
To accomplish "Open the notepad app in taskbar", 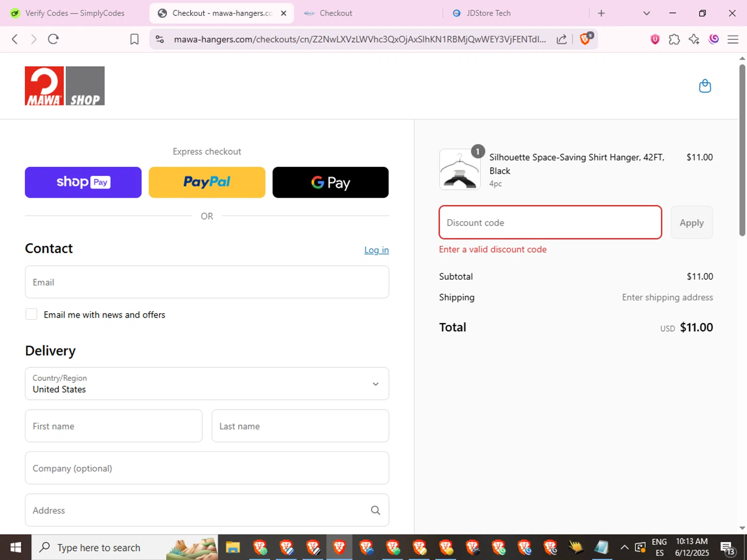I will point(602,548).
